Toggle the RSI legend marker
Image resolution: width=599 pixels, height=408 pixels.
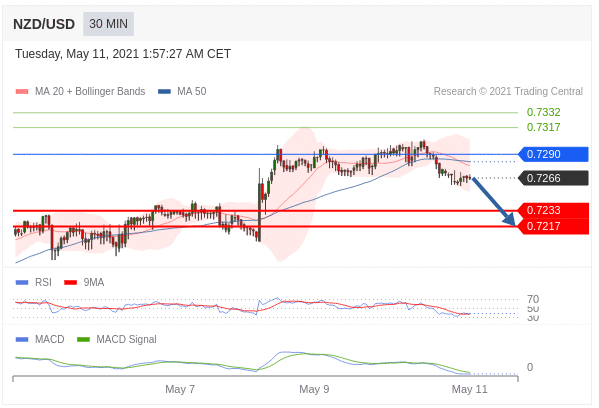[x=22, y=283]
